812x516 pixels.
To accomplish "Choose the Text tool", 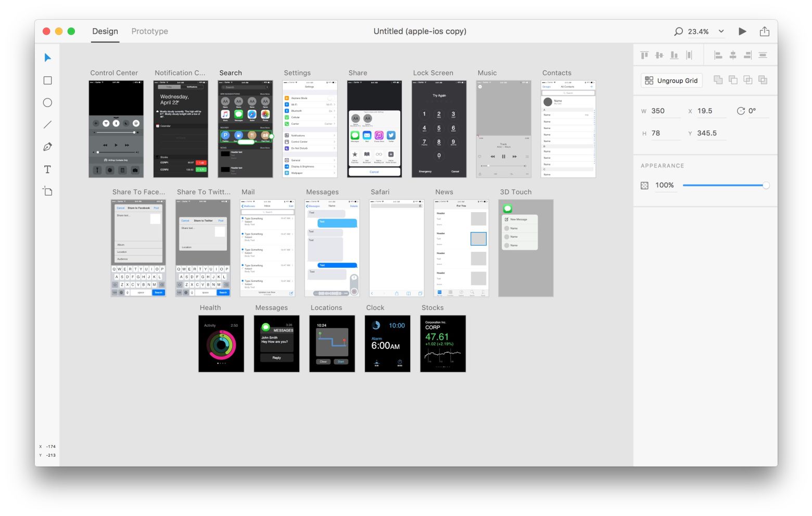I will point(47,170).
